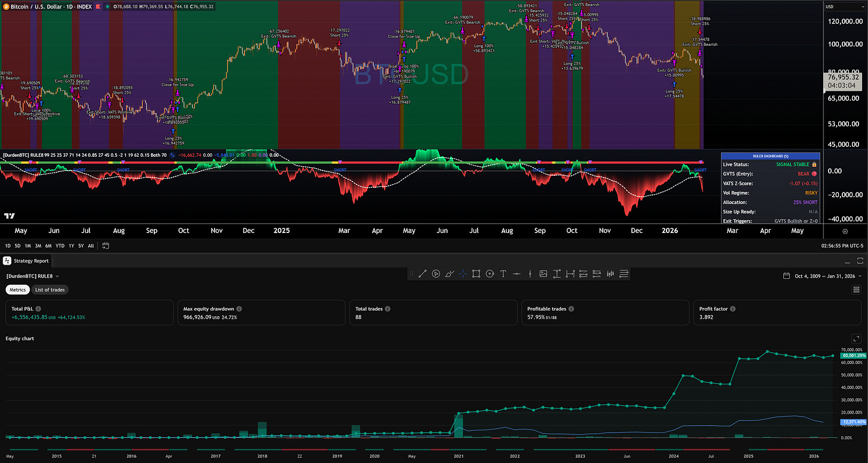Set the chart range to YTD

coord(60,246)
